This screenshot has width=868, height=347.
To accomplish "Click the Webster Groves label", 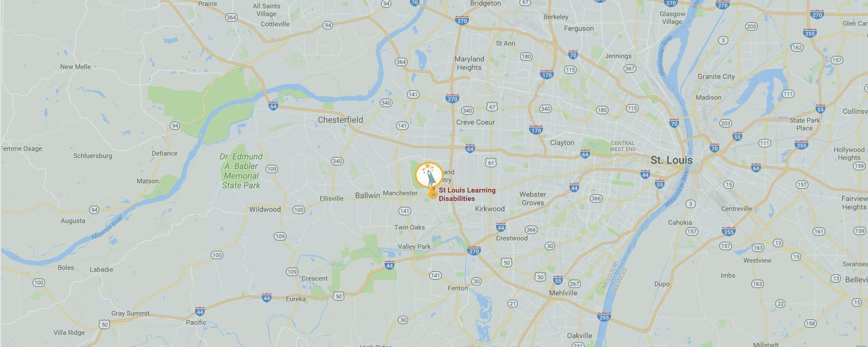I will 533,198.
